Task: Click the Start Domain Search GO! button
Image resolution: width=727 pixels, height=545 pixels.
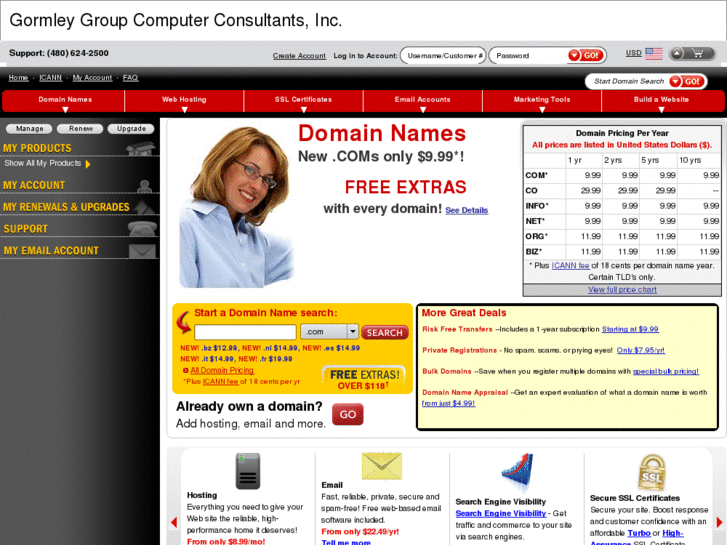Action: pyautogui.click(x=687, y=82)
